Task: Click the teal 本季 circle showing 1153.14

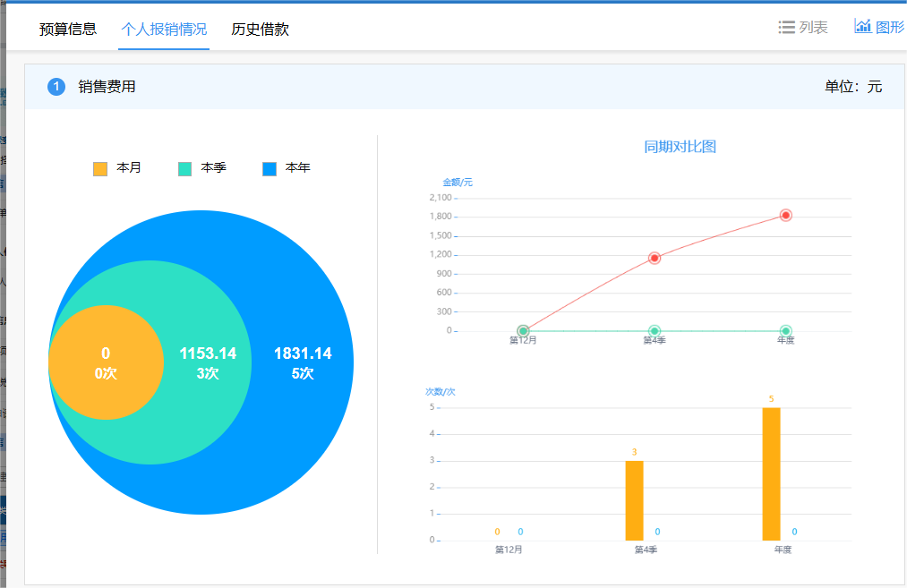Action: pos(208,362)
